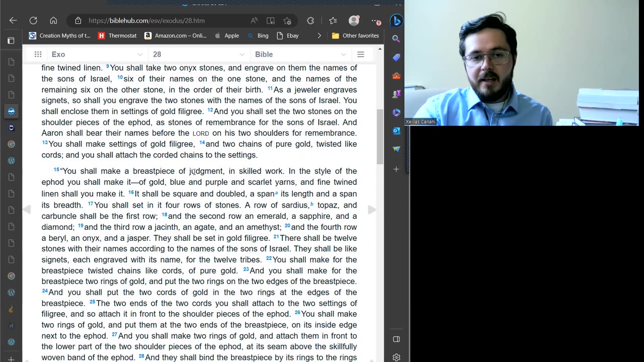This screenshot has width=644, height=362.
Task: Open Bible Hub hamburger menu
Action: pyautogui.click(x=361, y=54)
